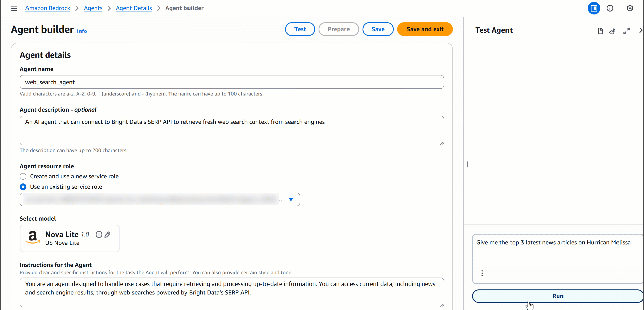Screen dimensions: 644x310
Task: Click the blue panel toggle icon in header
Action: point(594,8)
